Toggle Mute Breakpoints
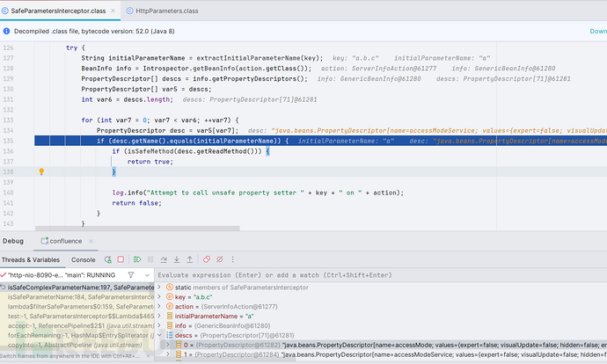Viewport: 607px width, 364px height. pos(220,259)
